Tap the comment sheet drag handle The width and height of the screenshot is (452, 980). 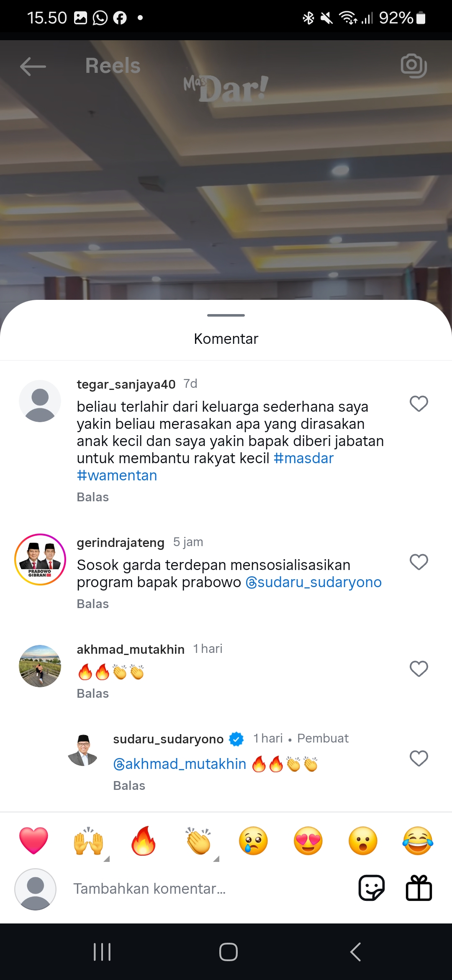click(x=226, y=315)
